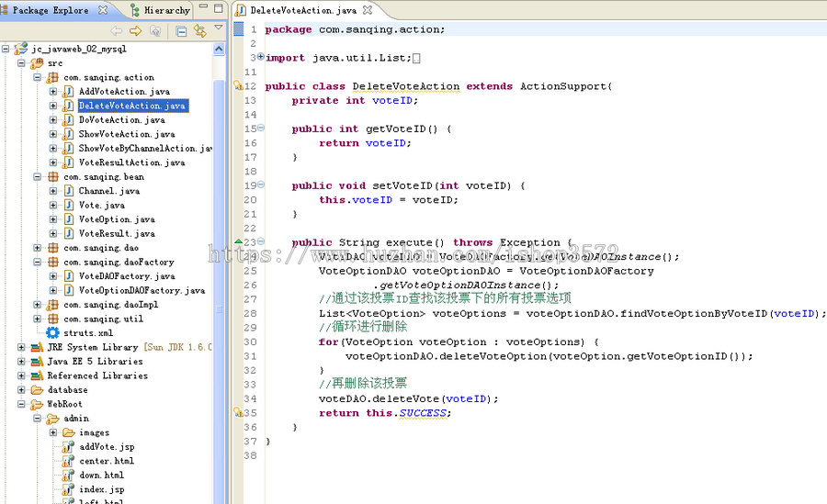Open VoteDAOFactory.java file
The width and height of the screenshot is (827, 504).
click(127, 276)
